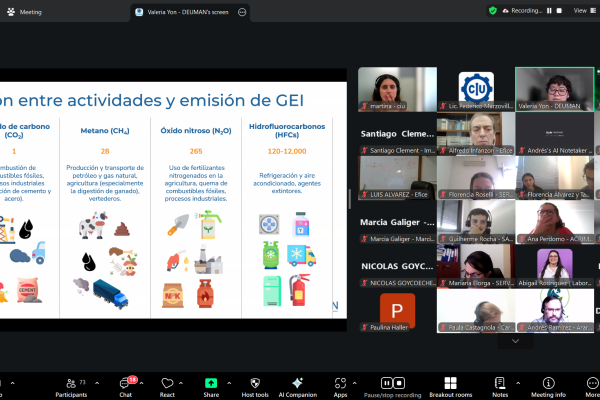Select Abigail Rodriguez video tile
This screenshot has height=400, width=600.
[x=554, y=266]
